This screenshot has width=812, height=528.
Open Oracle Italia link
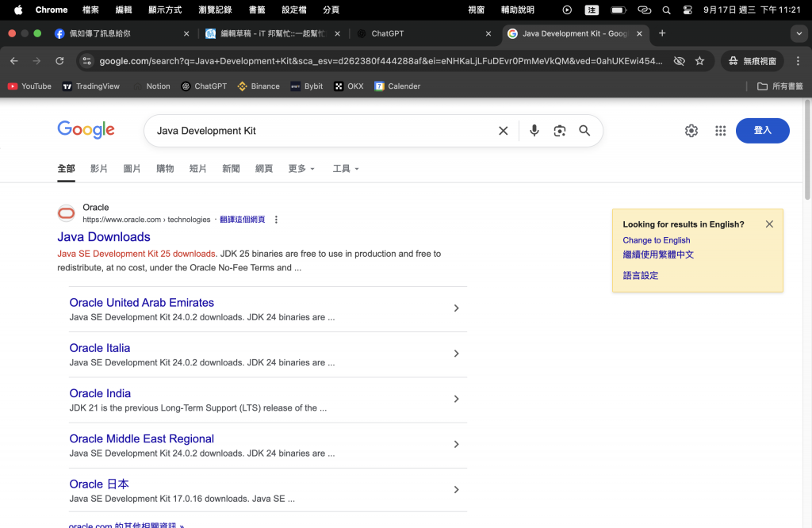coord(99,348)
